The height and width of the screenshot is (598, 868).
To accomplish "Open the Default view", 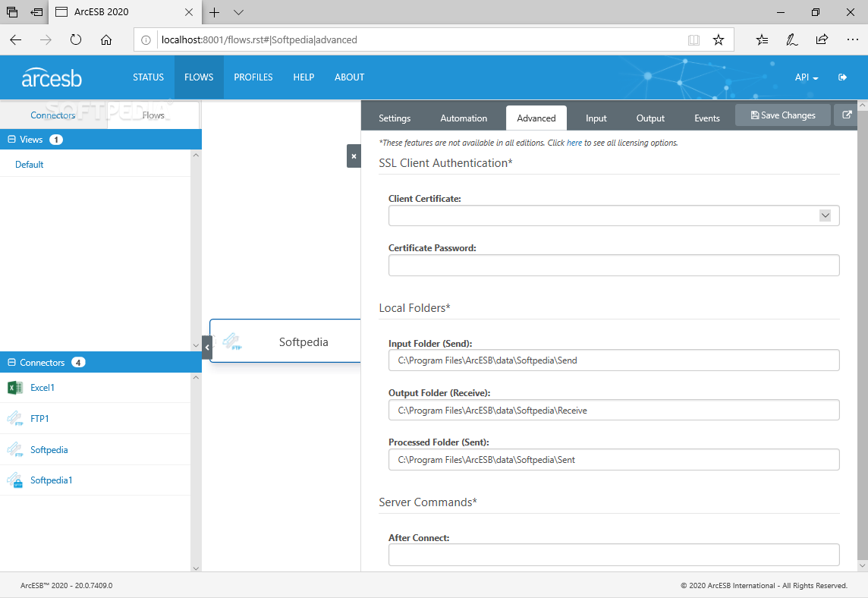I will (30, 165).
